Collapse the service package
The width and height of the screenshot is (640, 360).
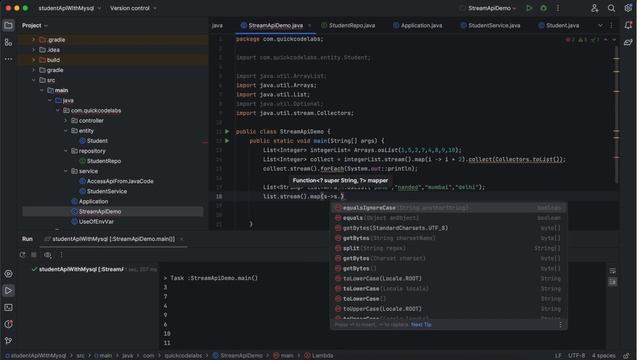point(66,171)
